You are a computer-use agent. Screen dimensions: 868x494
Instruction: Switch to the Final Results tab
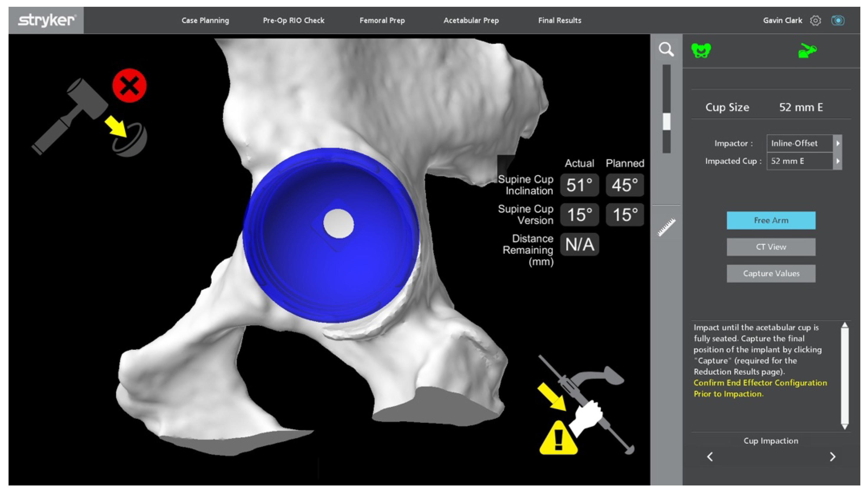coord(559,21)
